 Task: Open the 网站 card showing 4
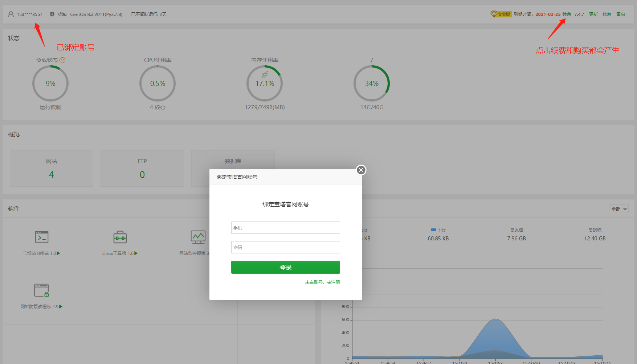(x=52, y=169)
